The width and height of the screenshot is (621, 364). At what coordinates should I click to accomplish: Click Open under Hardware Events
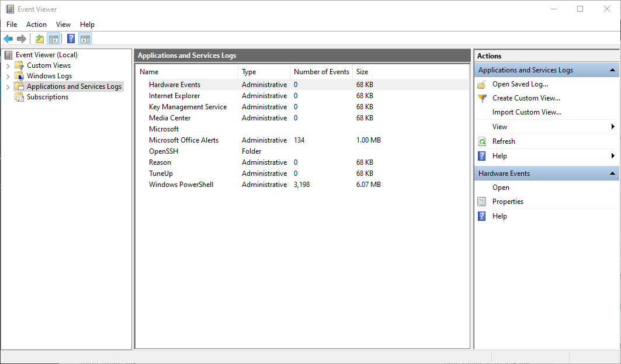coord(501,188)
